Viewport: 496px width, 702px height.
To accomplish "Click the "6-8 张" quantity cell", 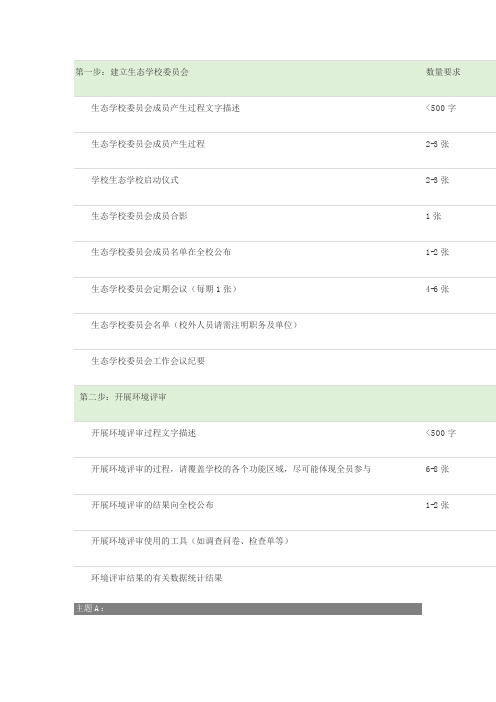I will (437, 469).
